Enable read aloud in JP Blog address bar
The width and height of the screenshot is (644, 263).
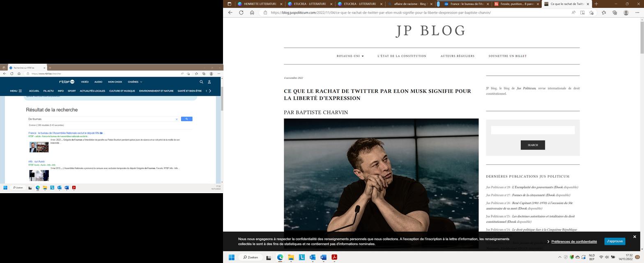573,12
